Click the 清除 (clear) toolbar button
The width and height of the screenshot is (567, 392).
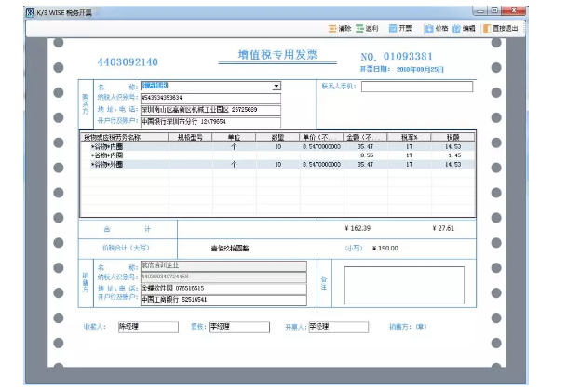(x=340, y=28)
